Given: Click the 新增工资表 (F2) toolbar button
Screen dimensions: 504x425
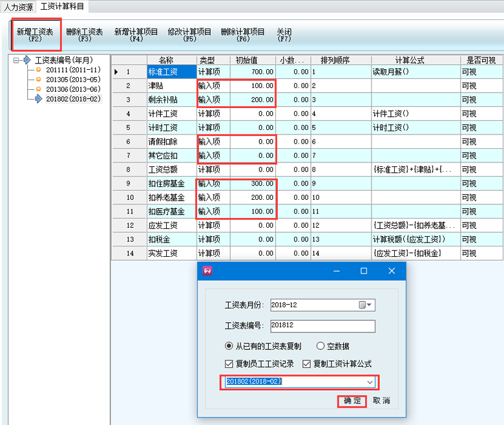Looking at the screenshot, I should [36, 34].
